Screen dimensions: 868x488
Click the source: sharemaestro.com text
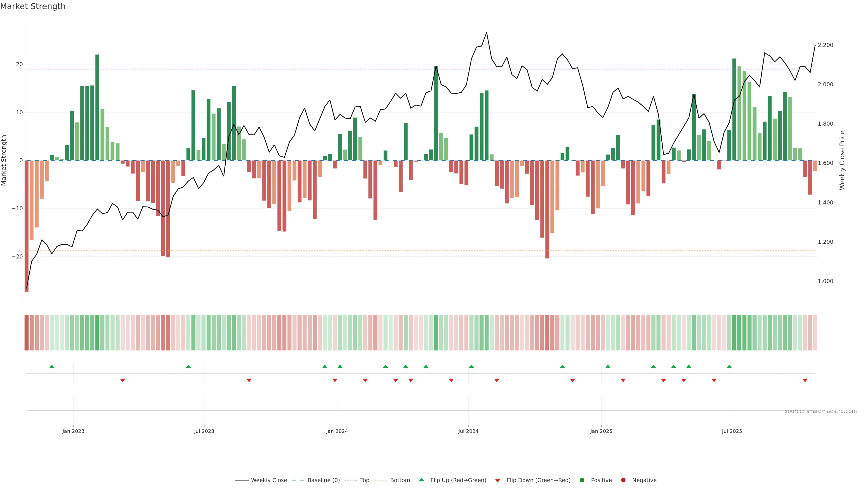pos(821,411)
